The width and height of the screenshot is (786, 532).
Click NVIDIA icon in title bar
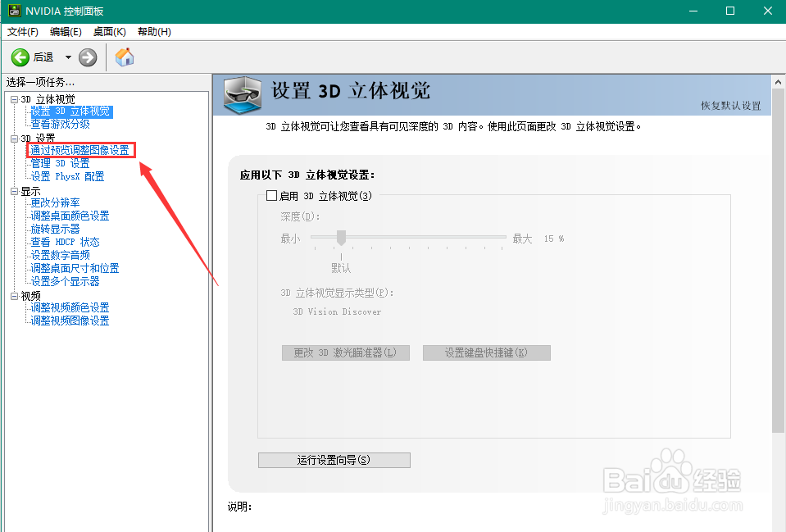15,11
